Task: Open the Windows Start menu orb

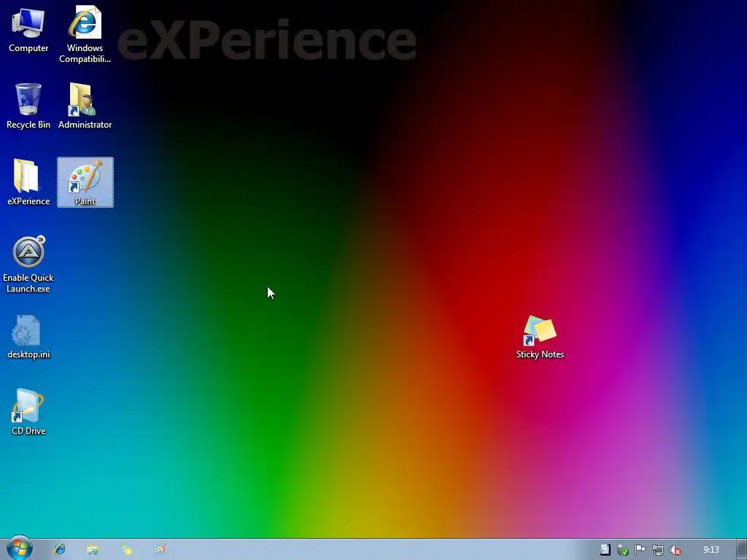Action: click(x=19, y=548)
